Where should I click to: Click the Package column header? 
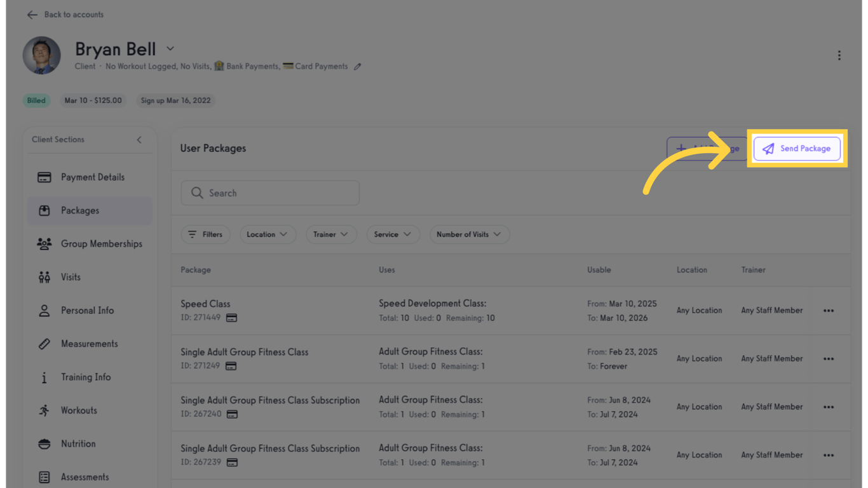pos(196,270)
